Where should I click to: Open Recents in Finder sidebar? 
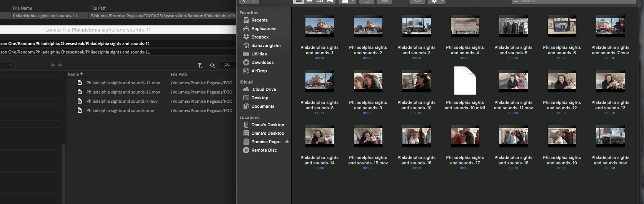click(260, 20)
